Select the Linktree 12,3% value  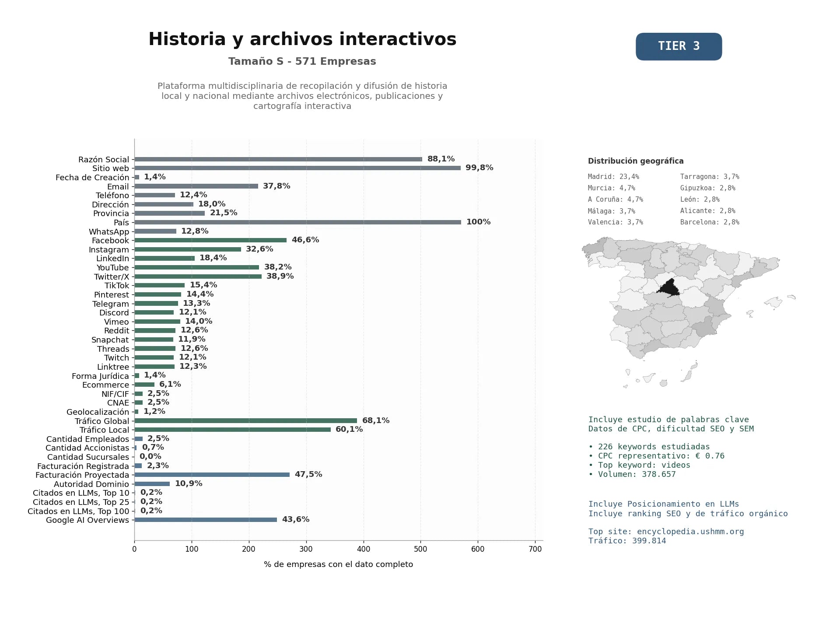pyautogui.click(x=193, y=366)
